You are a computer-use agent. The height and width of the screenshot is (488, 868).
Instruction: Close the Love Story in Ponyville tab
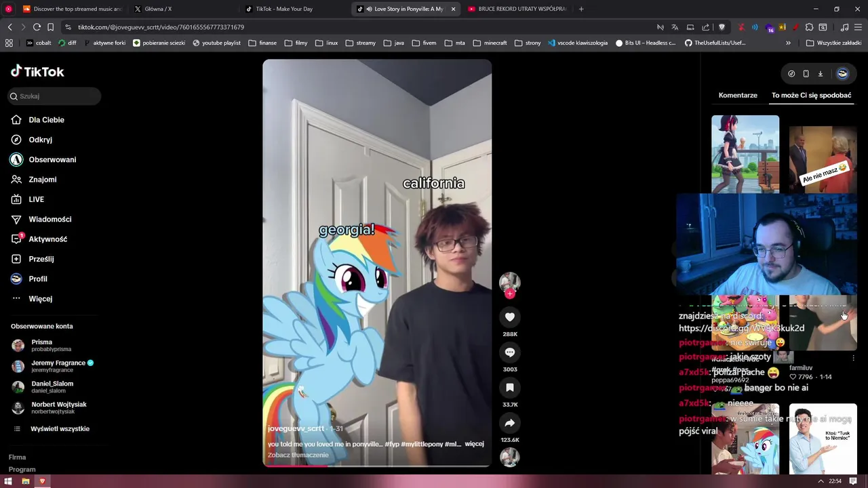453,9
